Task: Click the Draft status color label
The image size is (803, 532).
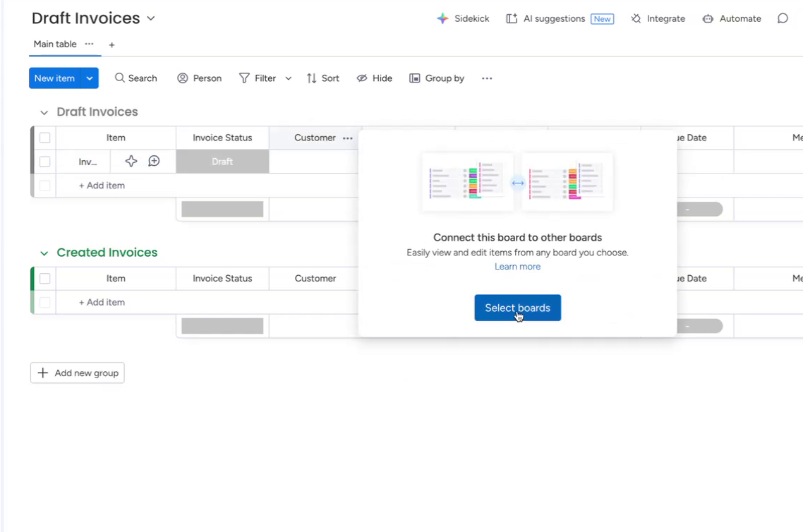Action: click(x=222, y=162)
